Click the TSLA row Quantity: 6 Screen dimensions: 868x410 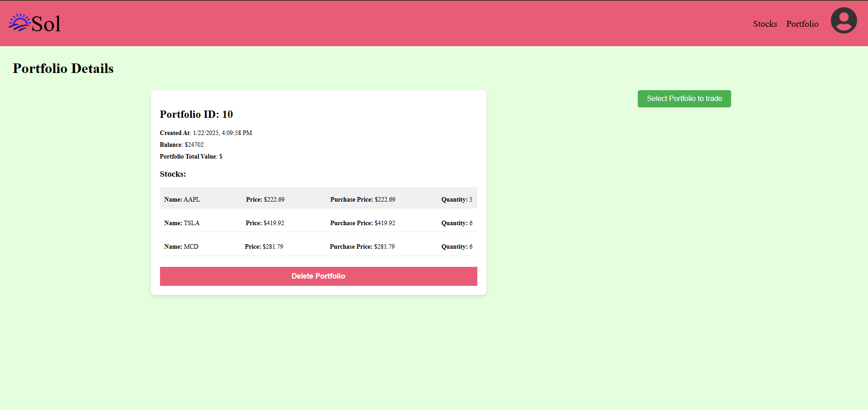click(x=457, y=223)
